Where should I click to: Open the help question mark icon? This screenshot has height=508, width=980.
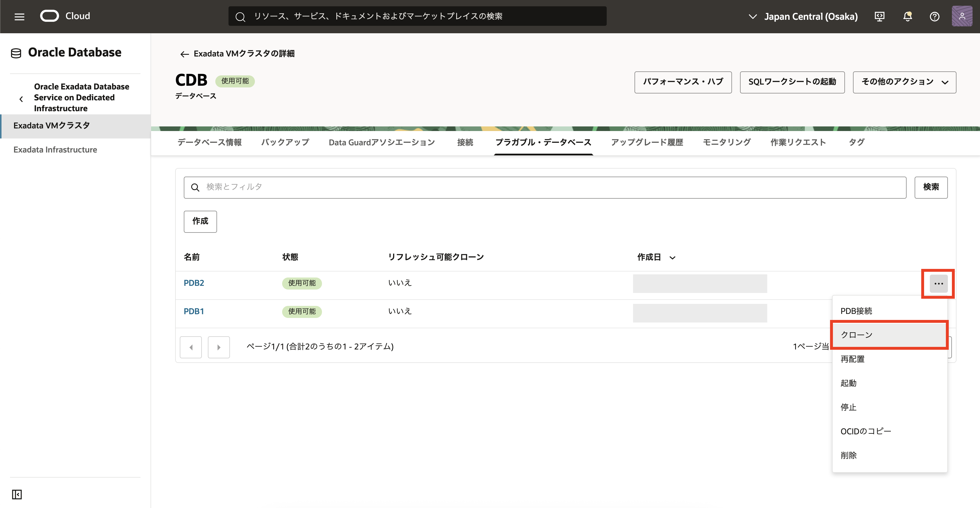tap(934, 16)
